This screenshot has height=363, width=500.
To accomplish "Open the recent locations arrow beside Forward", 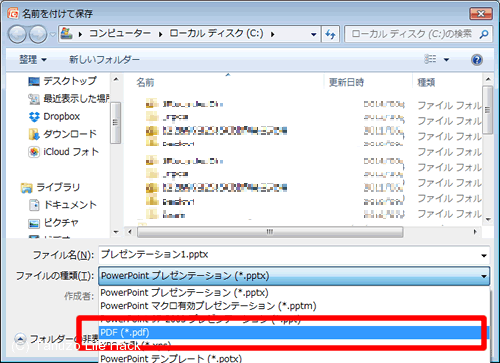I will [x=53, y=34].
